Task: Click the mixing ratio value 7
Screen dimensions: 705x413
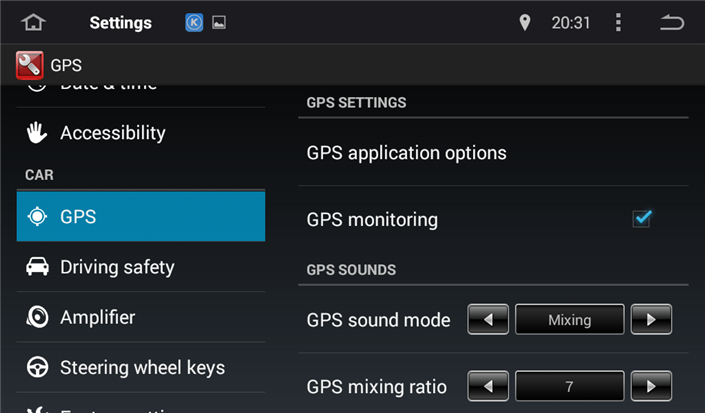Action: [x=570, y=386]
